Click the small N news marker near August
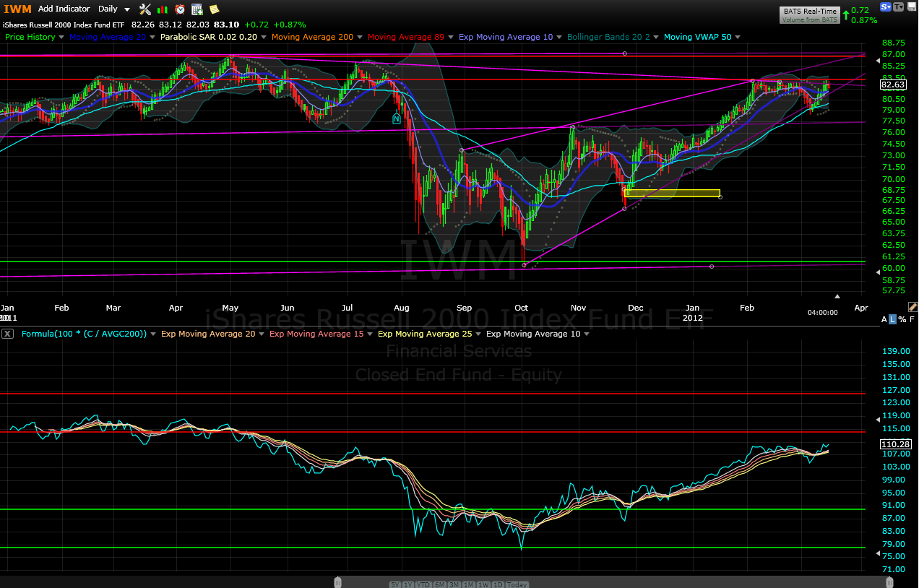The height and width of the screenshot is (588, 919). 396,118
